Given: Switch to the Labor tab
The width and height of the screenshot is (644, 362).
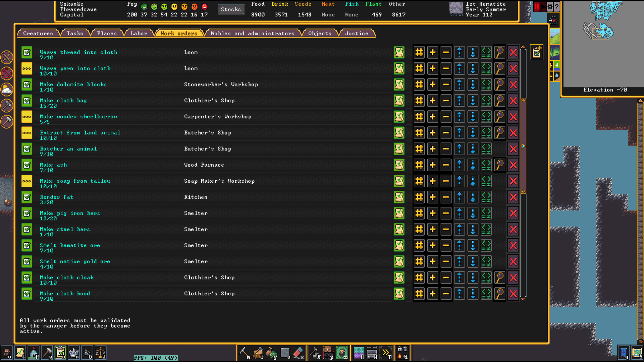Looking at the screenshot, I should coord(139,33).
